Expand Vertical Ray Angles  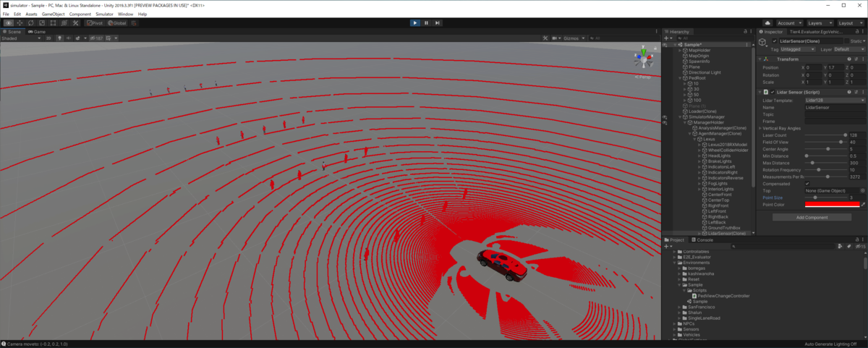click(761, 128)
